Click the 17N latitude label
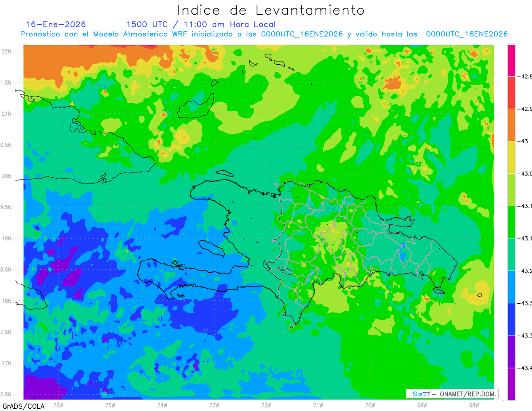The height and width of the screenshot is (411, 532). pos(7,363)
